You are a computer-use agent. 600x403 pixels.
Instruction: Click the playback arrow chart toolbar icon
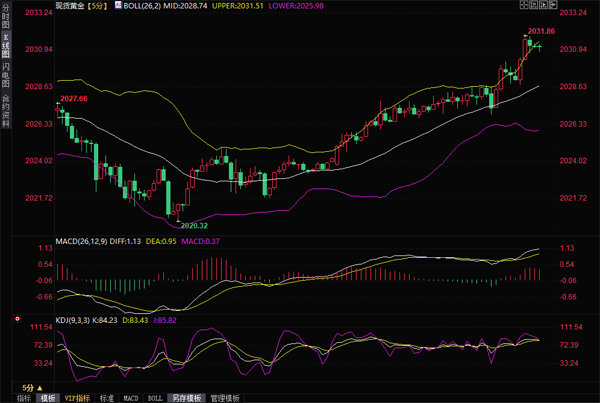tap(543, 5)
